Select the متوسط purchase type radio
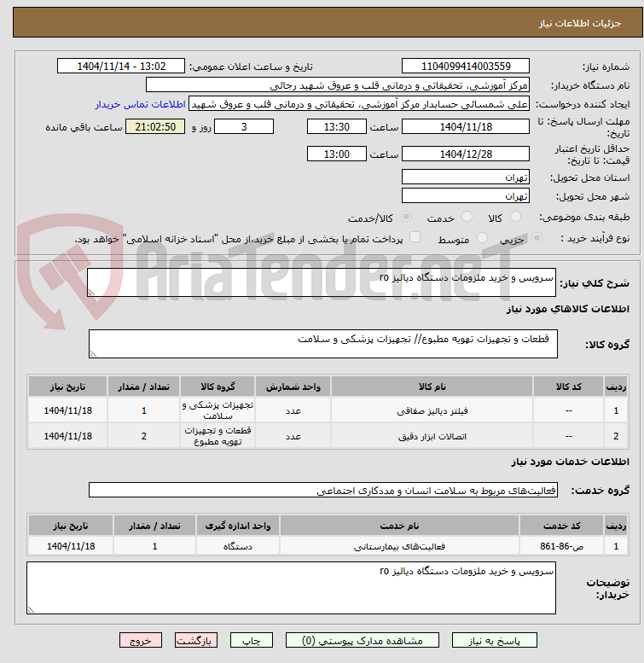This screenshot has width=644, height=663. 482,237
